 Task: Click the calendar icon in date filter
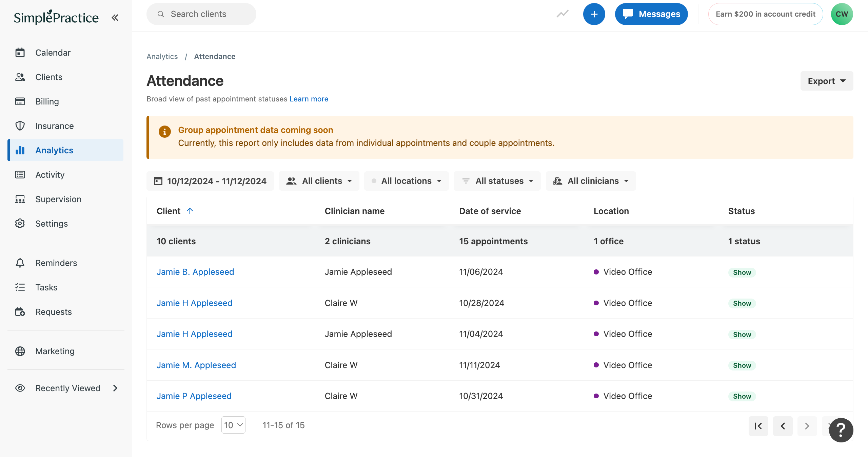158,181
